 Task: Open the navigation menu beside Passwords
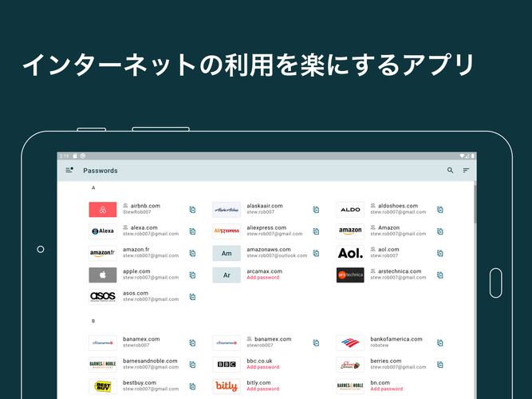69,170
